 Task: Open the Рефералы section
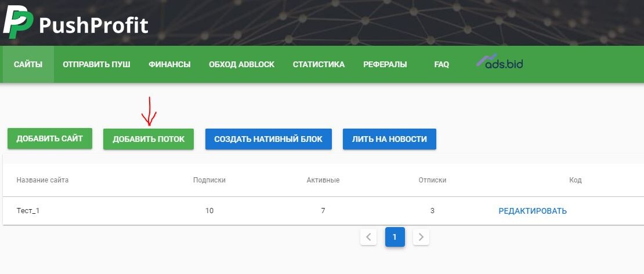[x=385, y=64]
